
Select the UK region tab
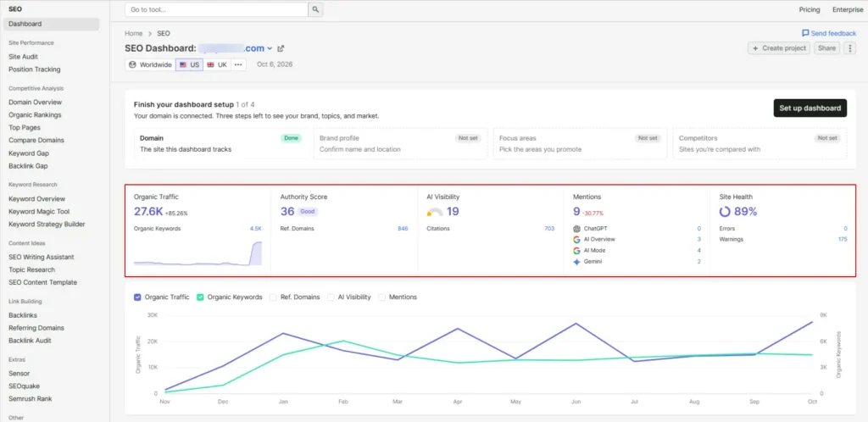pyautogui.click(x=217, y=64)
